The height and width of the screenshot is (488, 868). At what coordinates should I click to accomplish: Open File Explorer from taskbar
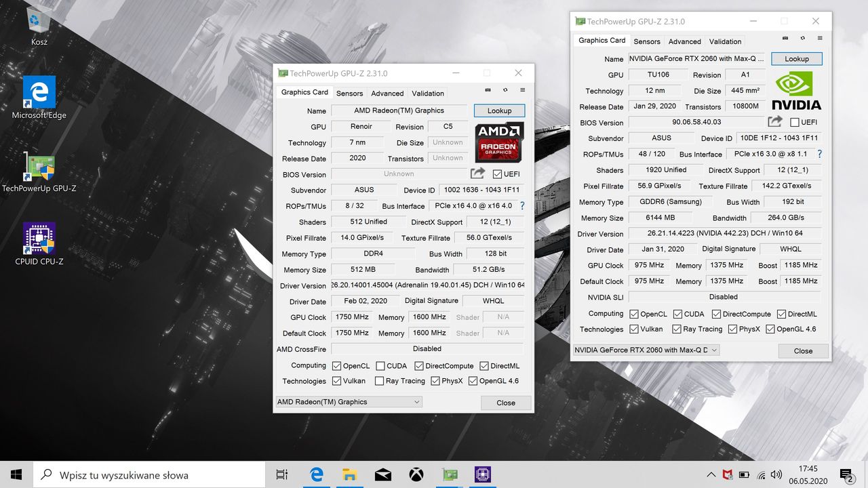(x=349, y=474)
